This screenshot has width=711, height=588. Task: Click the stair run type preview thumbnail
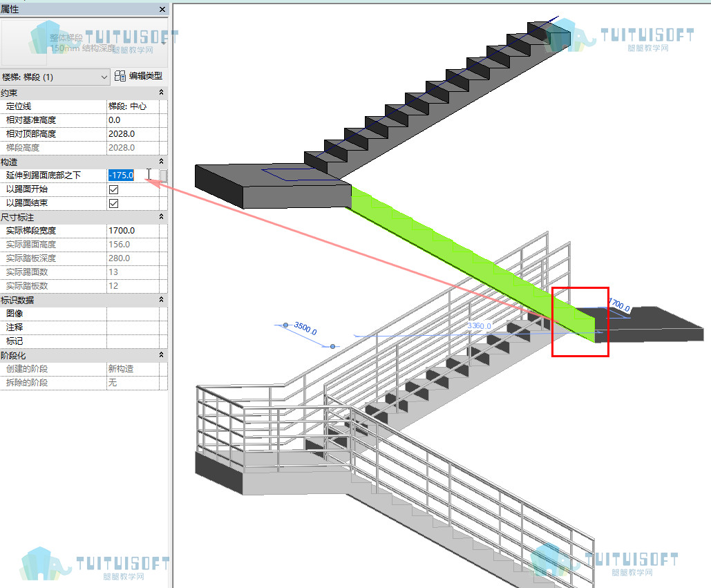pos(25,41)
